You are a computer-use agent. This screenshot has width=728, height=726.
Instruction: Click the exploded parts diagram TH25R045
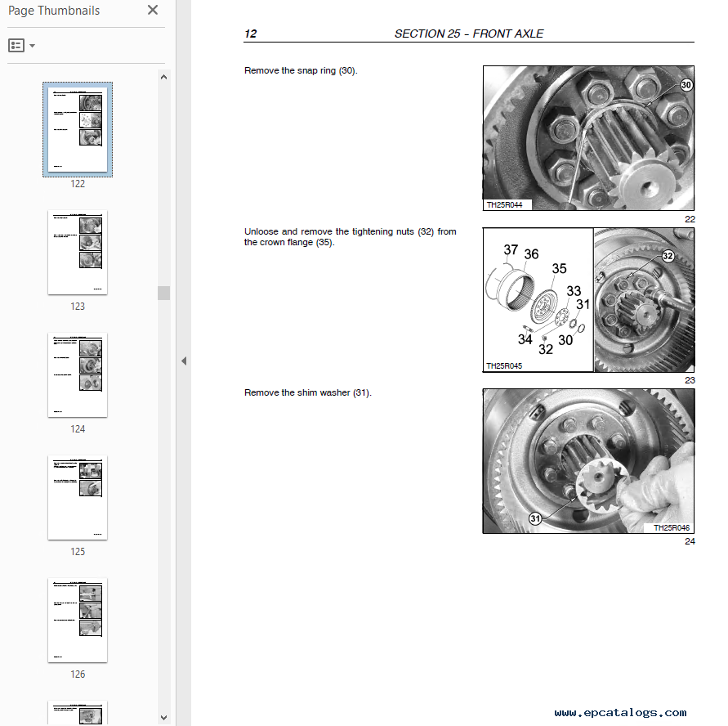click(x=538, y=299)
